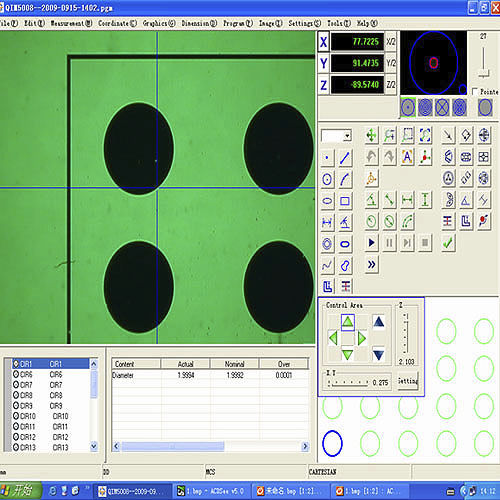Select the single-dot ring light mode

(408, 108)
